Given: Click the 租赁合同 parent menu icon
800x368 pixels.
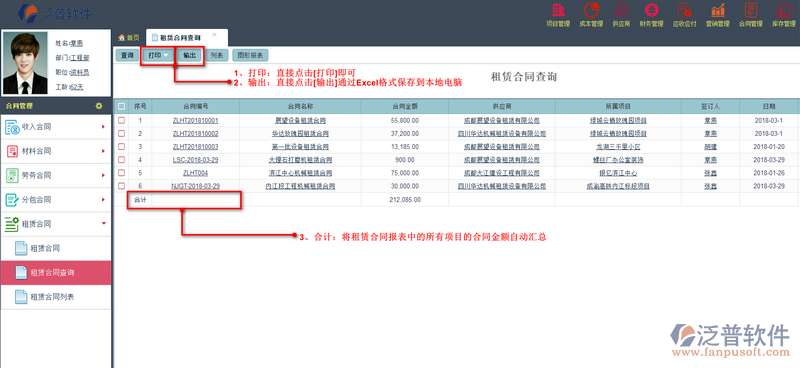Looking at the screenshot, I should [12, 224].
